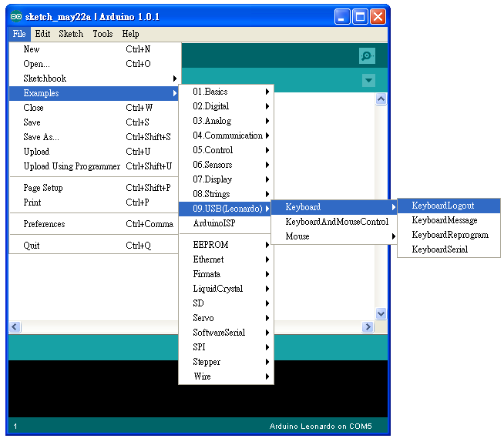Expand the 01.Basics examples

(227, 92)
